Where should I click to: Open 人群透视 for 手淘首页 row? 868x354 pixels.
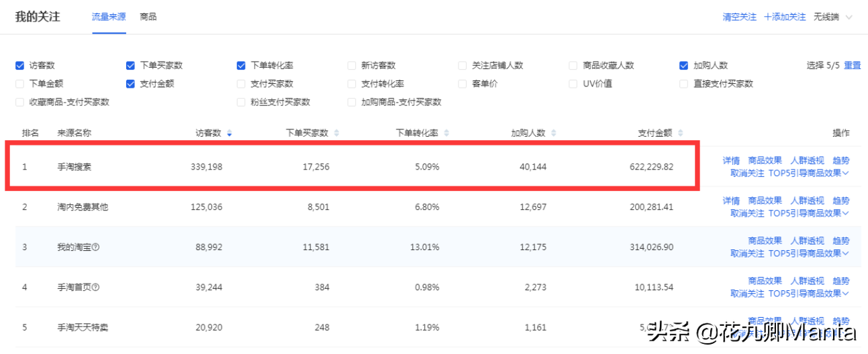[808, 281]
